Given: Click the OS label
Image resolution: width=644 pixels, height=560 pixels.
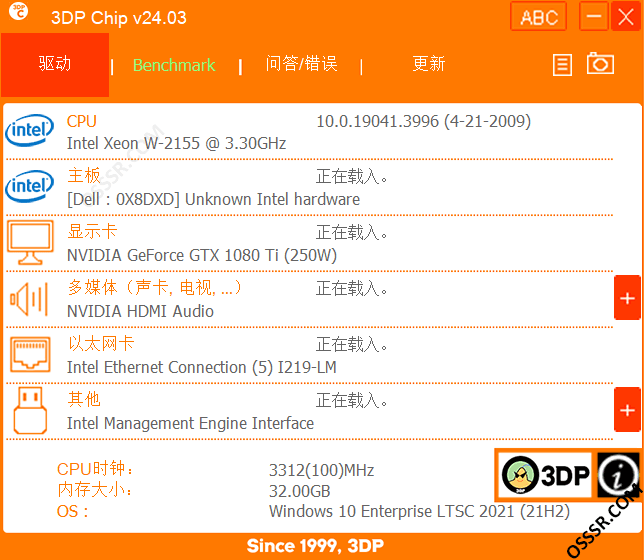Looking at the screenshot, I should (72, 512).
